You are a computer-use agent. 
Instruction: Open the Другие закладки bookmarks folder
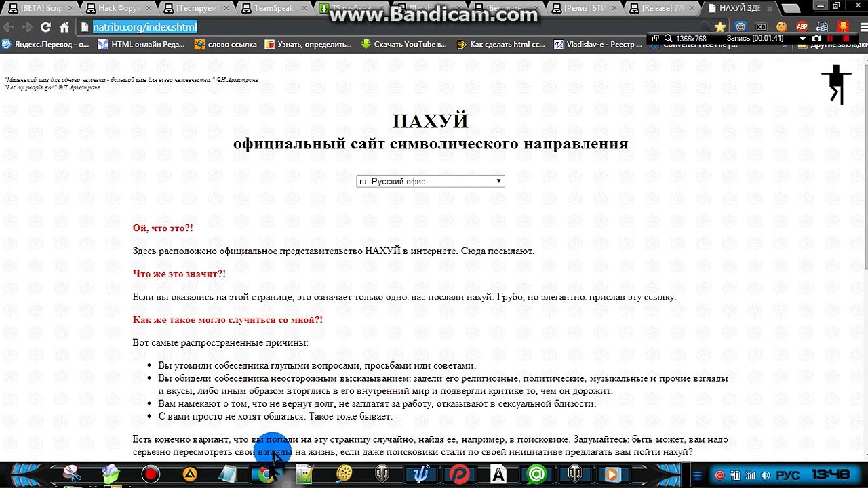click(x=831, y=45)
